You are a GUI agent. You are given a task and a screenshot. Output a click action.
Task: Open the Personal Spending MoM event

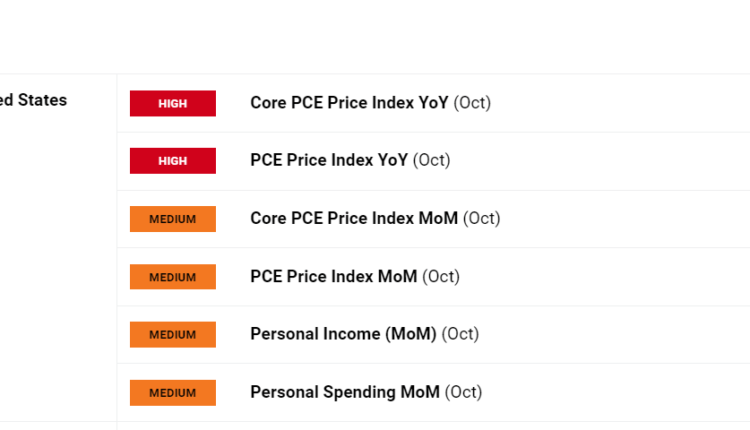(344, 393)
